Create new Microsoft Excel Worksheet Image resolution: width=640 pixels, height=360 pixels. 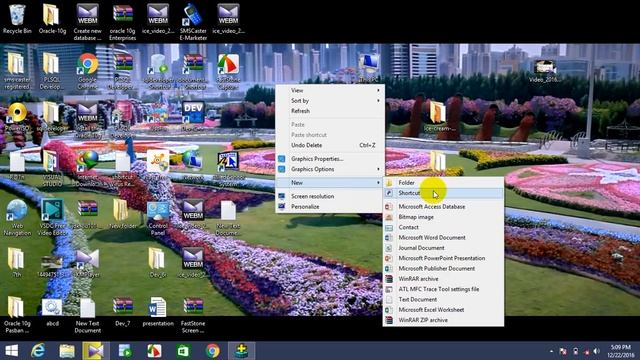[x=443, y=310]
